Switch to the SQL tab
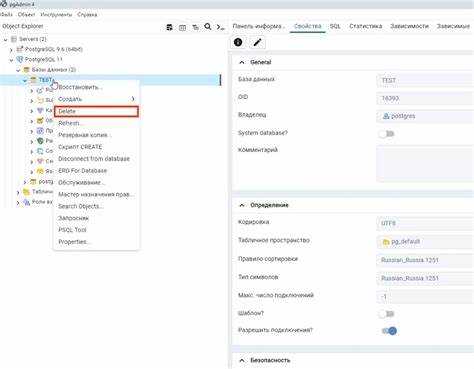 point(335,26)
